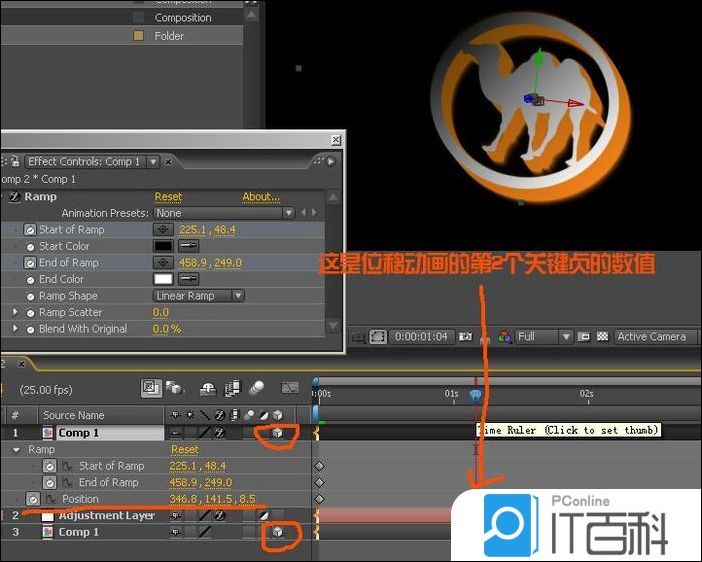Open the Active Camera view dropdown
Screen dimensions: 702x562
pos(655,336)
